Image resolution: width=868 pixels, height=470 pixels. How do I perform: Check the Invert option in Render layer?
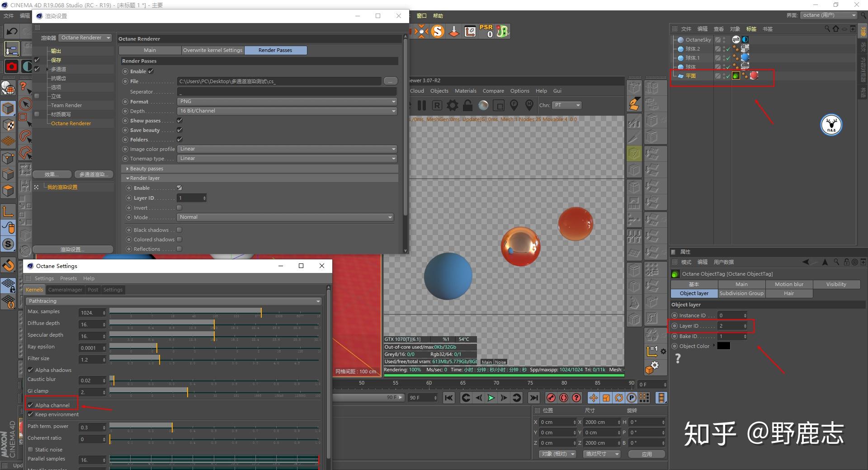point(179,208)
